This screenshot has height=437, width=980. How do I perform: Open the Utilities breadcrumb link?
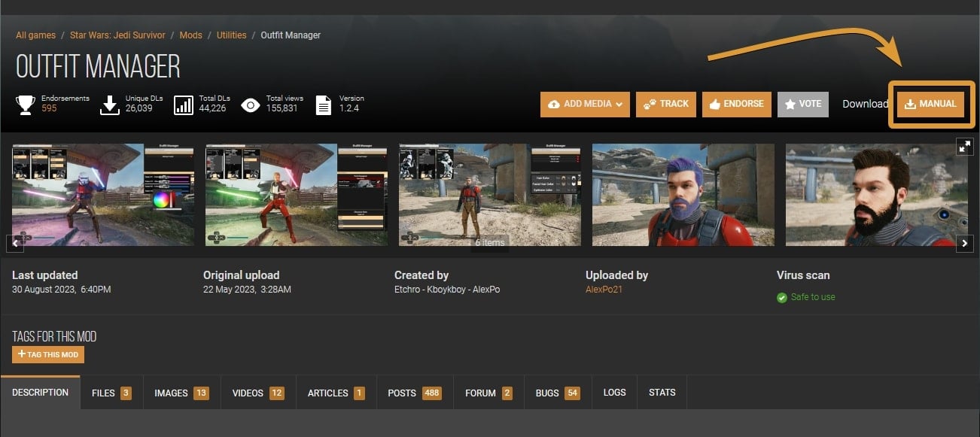point(232,35)
